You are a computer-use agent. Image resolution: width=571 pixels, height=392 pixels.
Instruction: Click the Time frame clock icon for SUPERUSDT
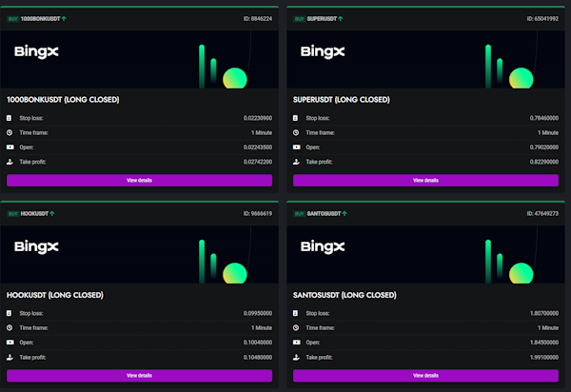coord(296,133)
